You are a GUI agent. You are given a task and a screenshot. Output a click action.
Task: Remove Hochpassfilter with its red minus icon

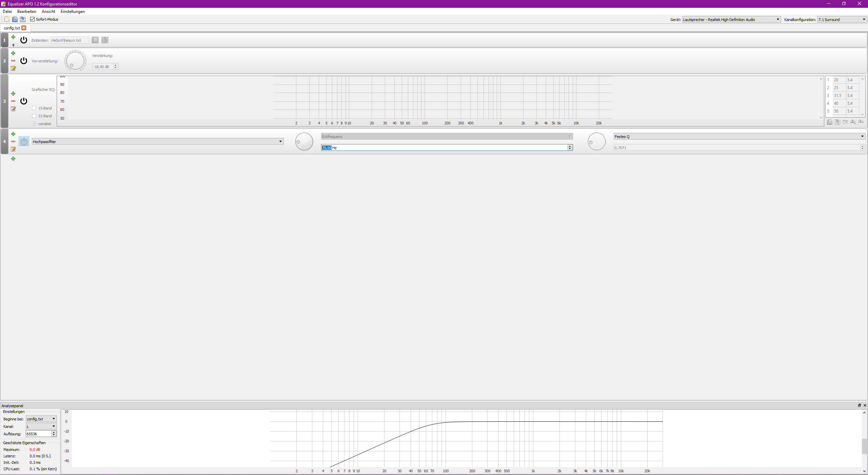pos(13,141)
